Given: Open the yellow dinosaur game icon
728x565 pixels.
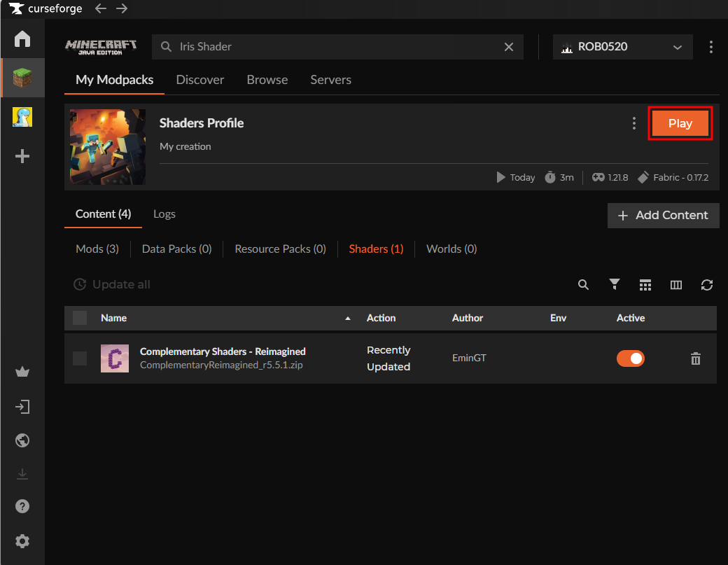Looking at the screenshot, I should coord(22,117).
